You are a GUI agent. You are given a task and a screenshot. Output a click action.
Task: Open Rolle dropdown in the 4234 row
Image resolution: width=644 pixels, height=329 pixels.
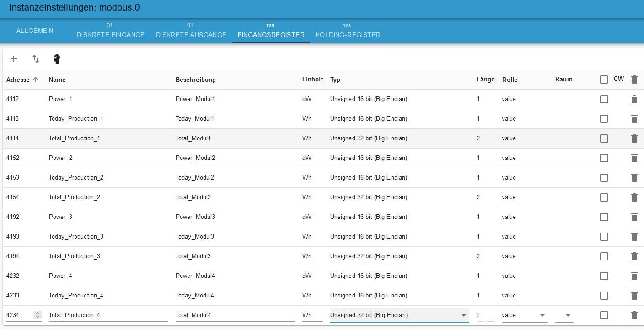click(x=524, y=315)
